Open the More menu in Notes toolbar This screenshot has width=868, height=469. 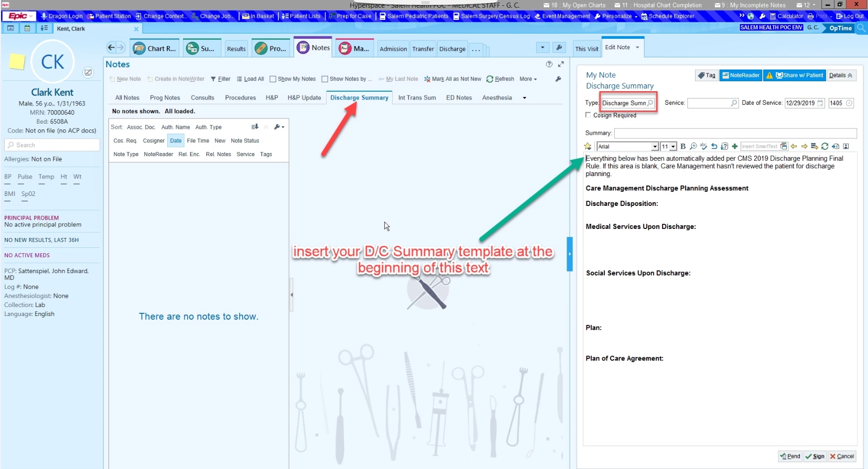[x=528, y=79]
